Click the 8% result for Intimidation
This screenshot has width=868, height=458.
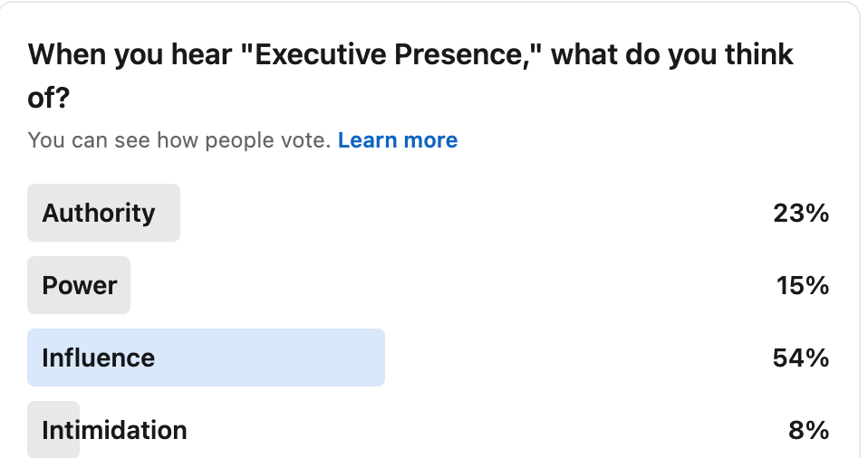pos(808,430)
